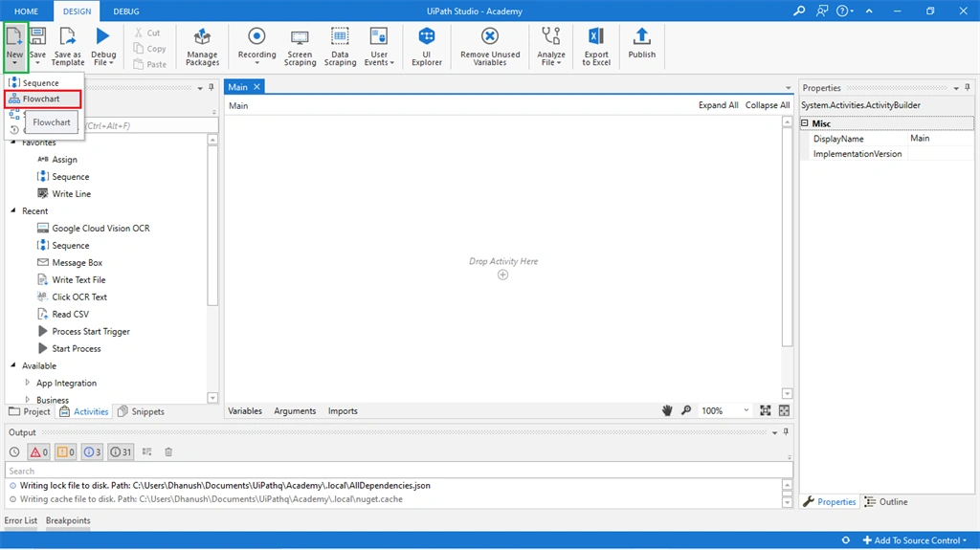
Task: Pin the Activities panel
Action: 212,87
